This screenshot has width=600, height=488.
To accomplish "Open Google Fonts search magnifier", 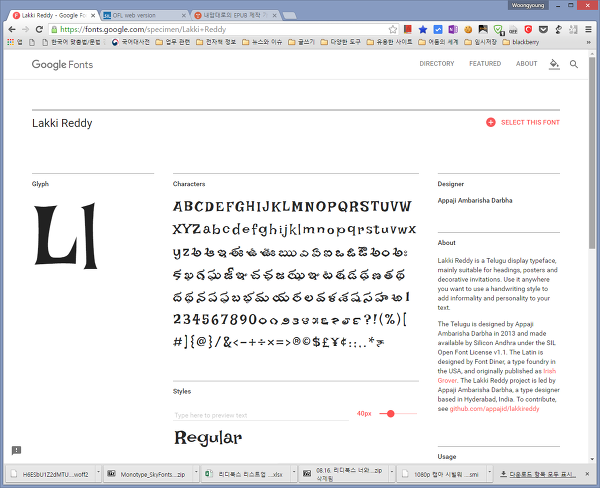I will click(x=574, y=64).
